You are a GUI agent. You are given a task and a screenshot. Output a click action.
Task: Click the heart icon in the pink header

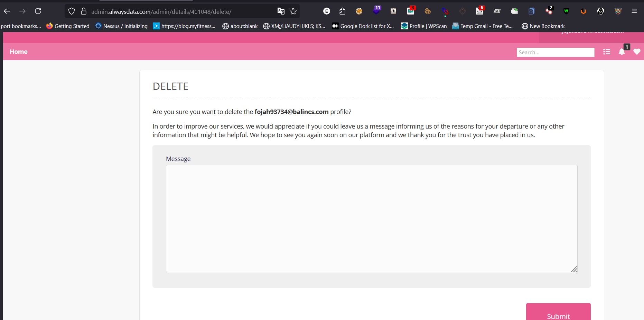click(637, 52)
